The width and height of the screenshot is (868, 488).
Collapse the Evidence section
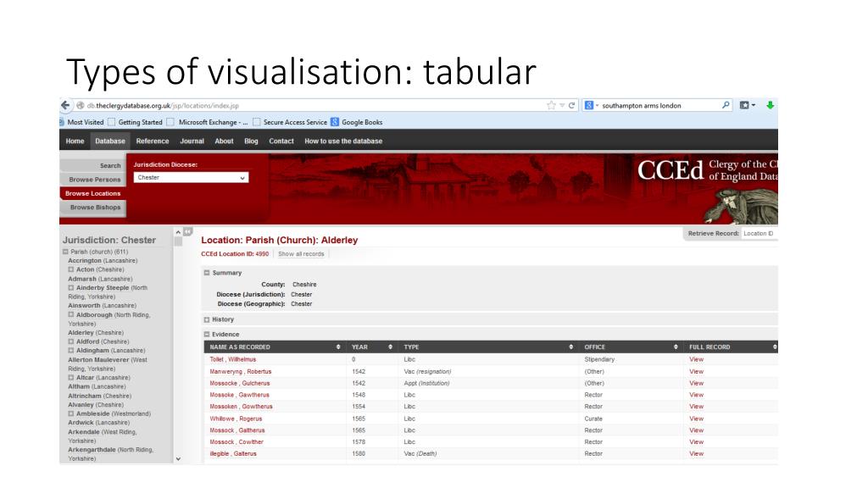207,334
